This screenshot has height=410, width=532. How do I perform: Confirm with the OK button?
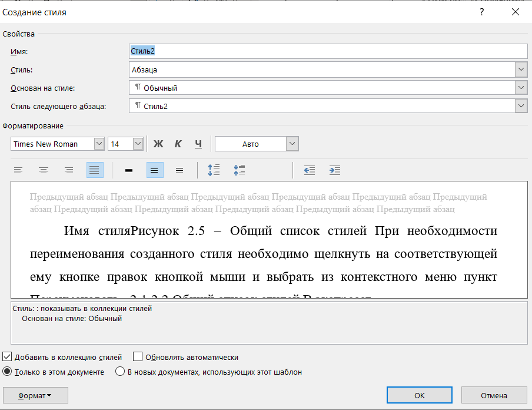tap(420, 395)
